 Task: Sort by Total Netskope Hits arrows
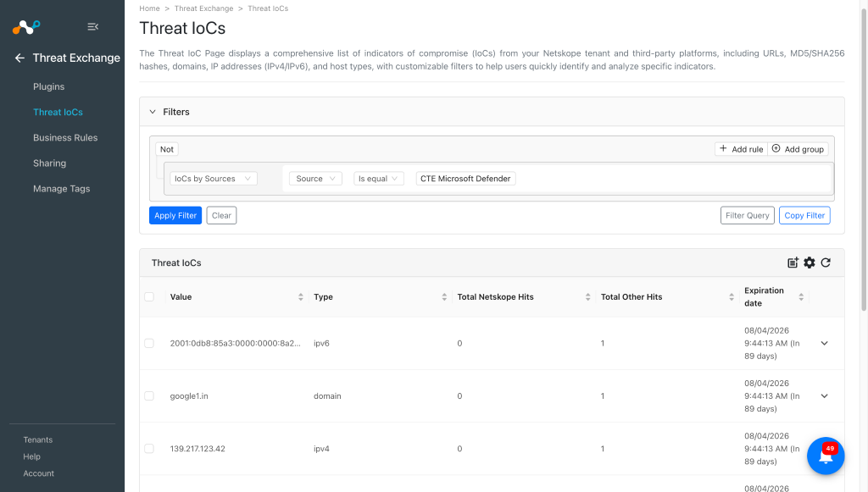point(588,297)
